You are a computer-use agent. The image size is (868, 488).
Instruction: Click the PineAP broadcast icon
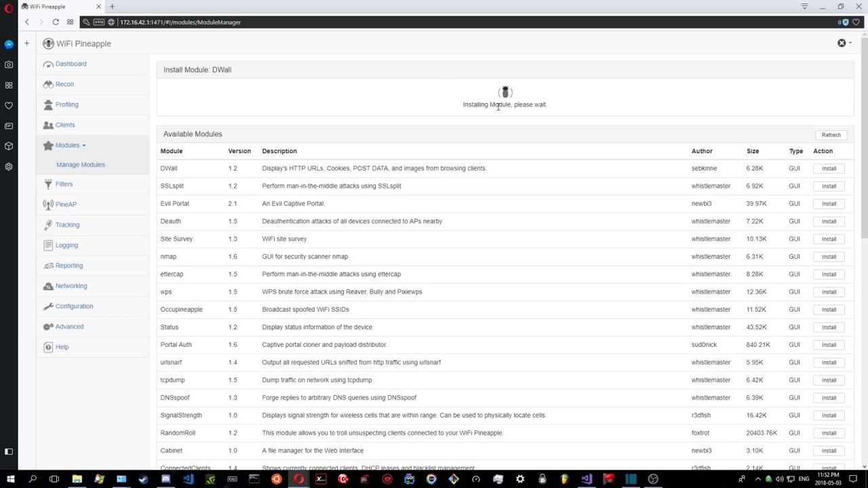coord(48,205)
